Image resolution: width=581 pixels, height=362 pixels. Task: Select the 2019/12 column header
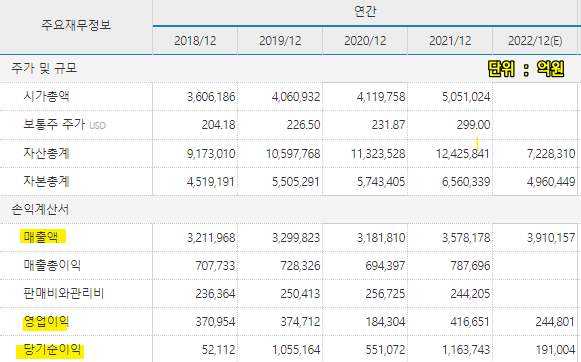(280, 41)
